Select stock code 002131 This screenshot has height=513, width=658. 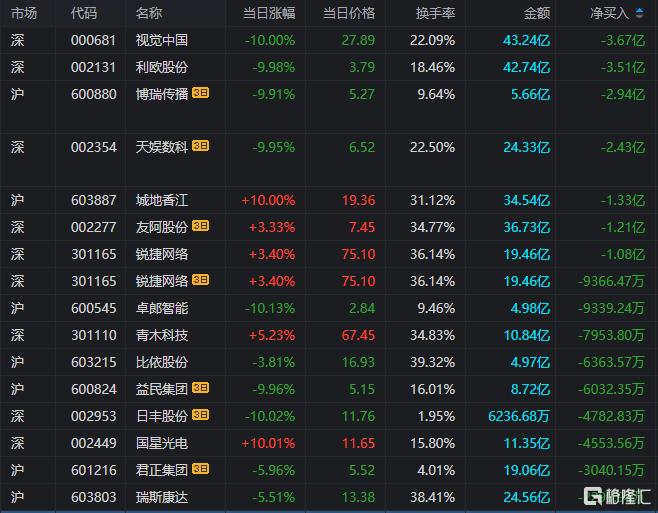point(93,67)
